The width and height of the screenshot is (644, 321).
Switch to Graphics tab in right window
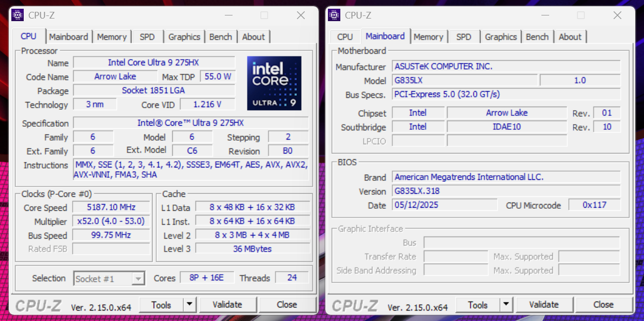501,37
